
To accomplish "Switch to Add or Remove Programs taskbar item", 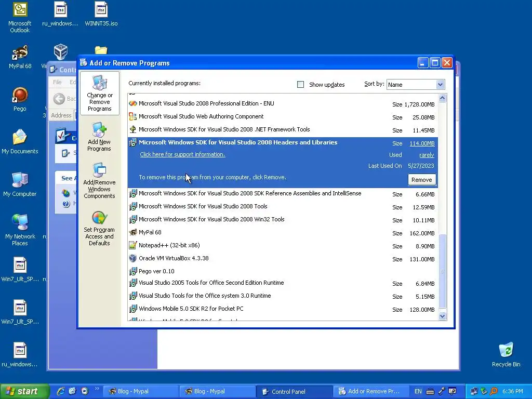I will 370,391.
